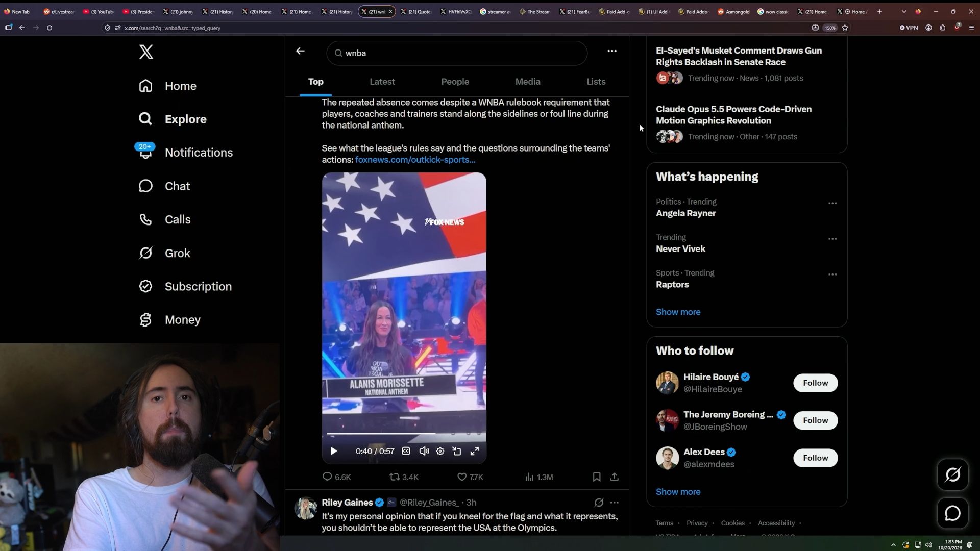Repost the post with 3.4K reposts
This screenshot has height=551, width=980.
[404, 477]
